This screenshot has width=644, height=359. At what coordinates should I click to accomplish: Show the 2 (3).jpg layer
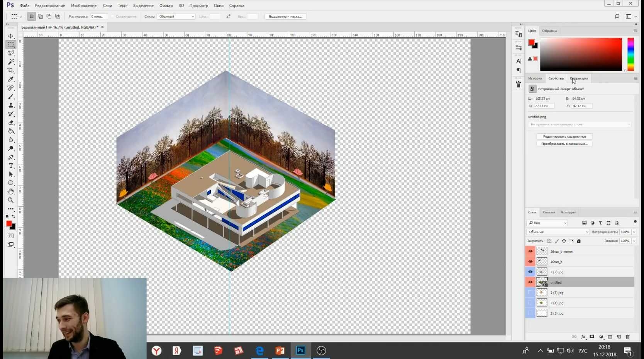(530, 293)
